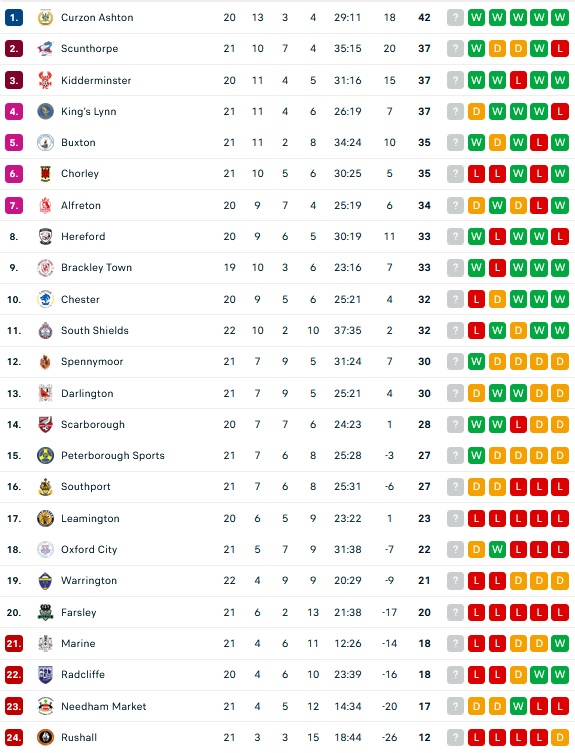Screen dimensions: 575x753
Task: Click the Chorley team badge
Action: [x=45, y=174]
